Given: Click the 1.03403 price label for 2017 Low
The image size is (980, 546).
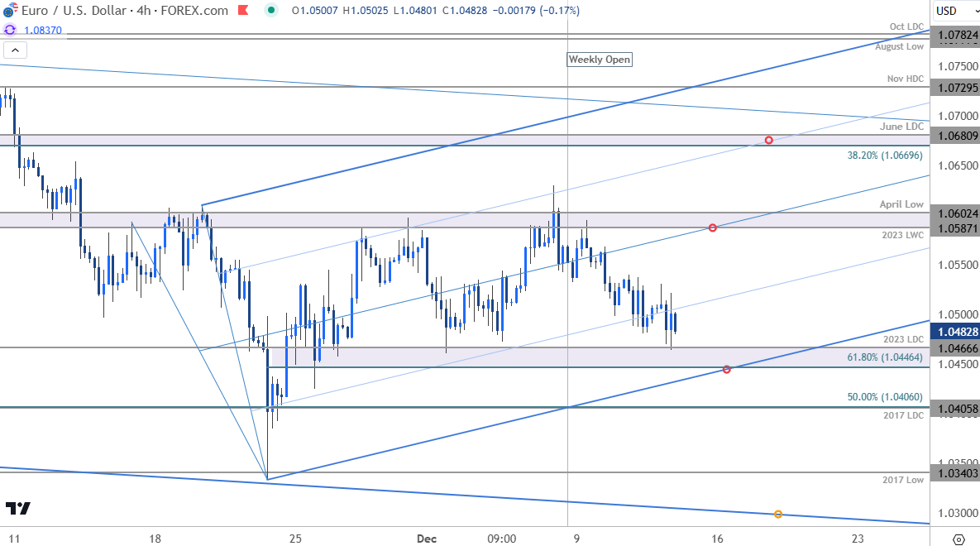Looking at the screenshot, I should coord(955,473).
